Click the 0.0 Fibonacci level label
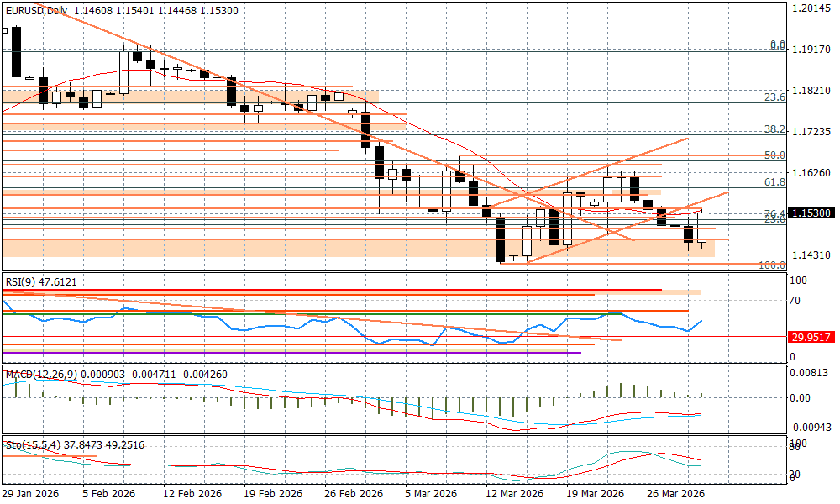Screen dimensions: 840x504 (x=778, y=45)
